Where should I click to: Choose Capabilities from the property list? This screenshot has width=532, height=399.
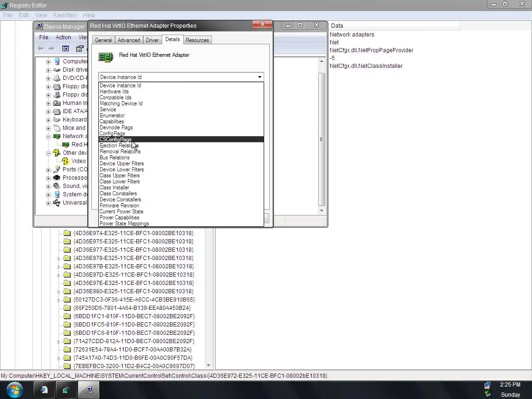181,121
